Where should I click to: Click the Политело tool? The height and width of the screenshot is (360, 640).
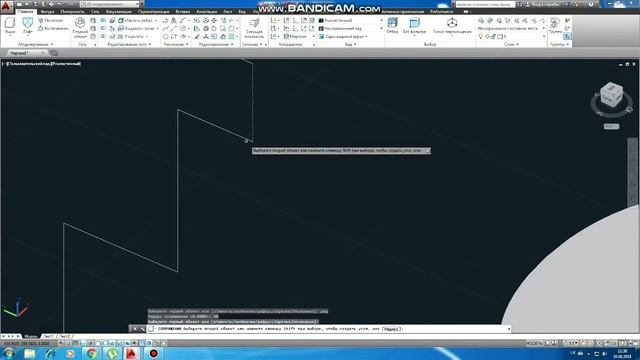51,20
